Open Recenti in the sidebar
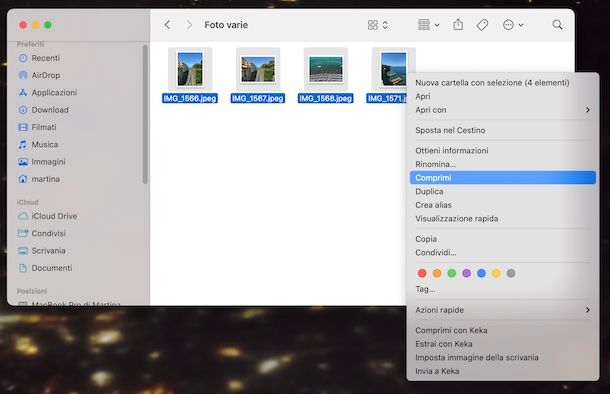Screen dimensions: 610x394 tap(46, 58)
